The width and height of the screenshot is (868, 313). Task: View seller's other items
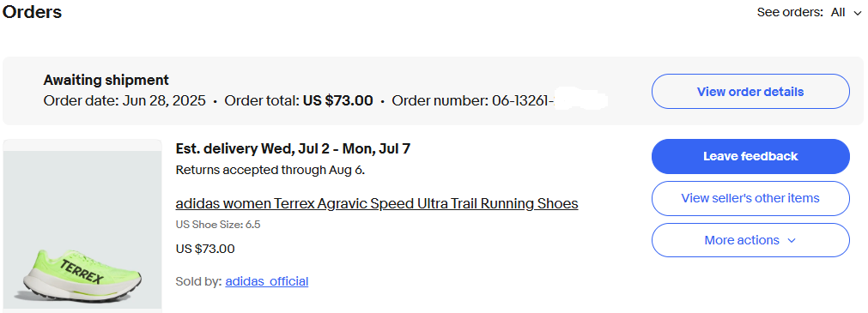point(750,198)
